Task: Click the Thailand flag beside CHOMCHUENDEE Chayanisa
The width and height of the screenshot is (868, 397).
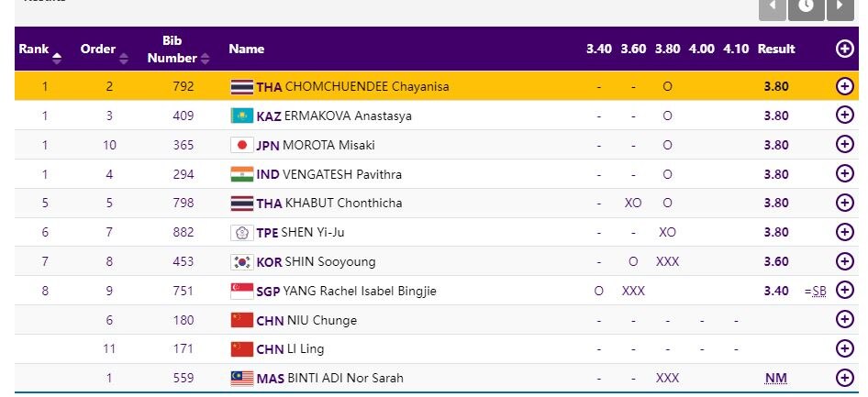Action: click(x=242, y=87)
